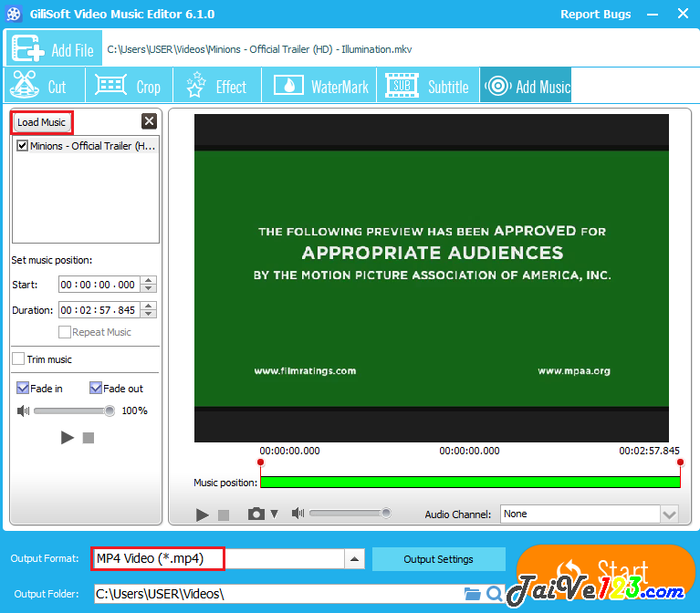Minimize the GiliSoft window

tap(653, 15)
